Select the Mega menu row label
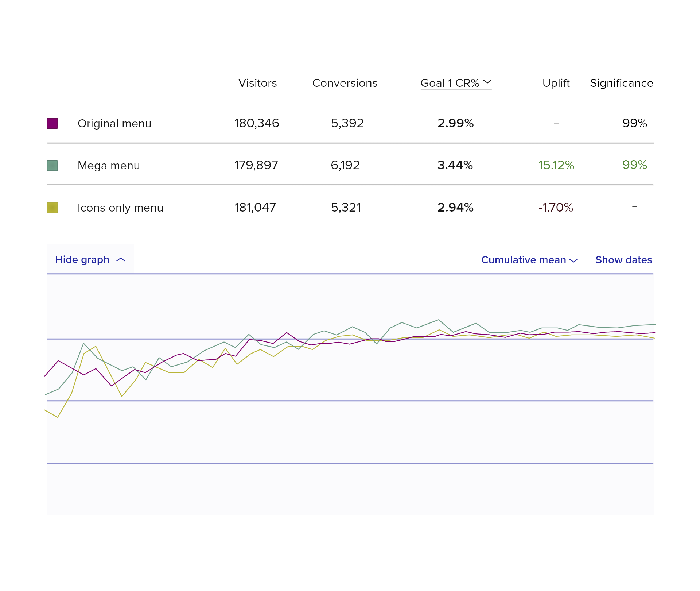 (109, 166)
